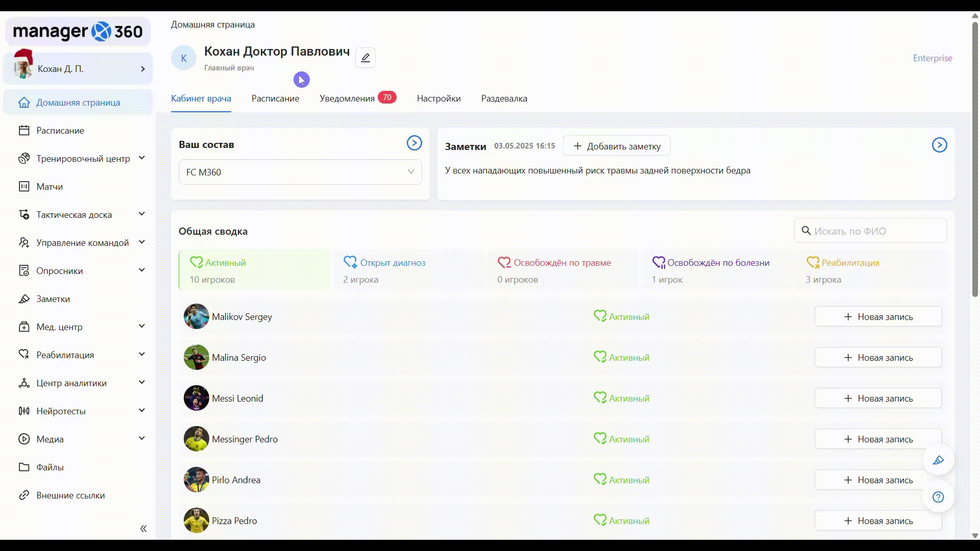Open the help question mark icon
The width and height of the screenshot is (980, 551).
coord(938,497)
